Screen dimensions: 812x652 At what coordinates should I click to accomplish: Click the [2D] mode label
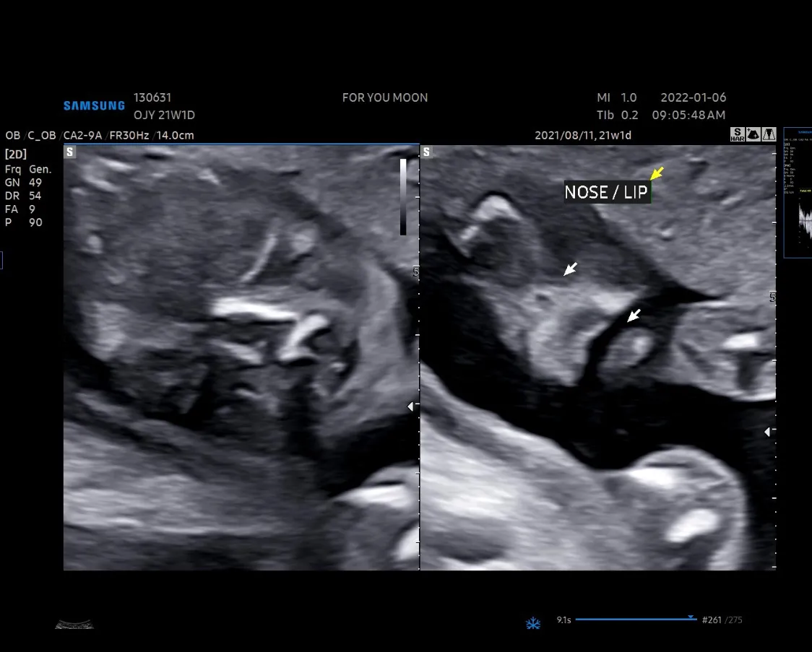click(16, 155)
